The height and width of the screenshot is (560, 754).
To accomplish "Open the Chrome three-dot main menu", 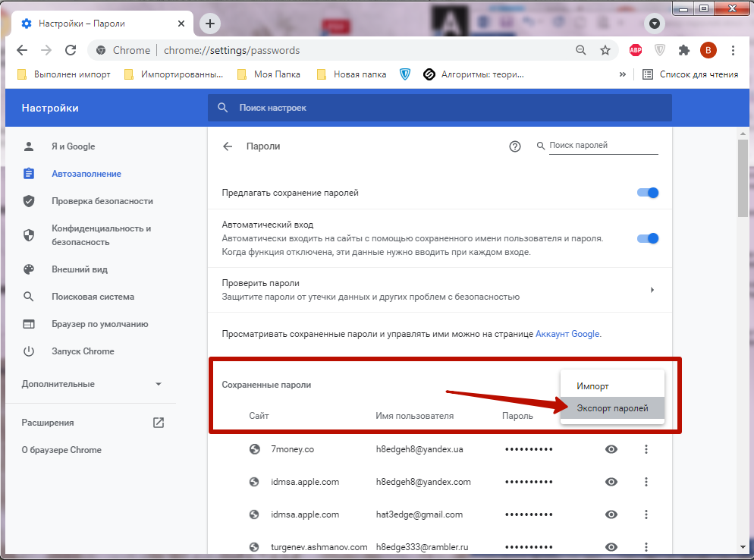I will coord(733,50).
